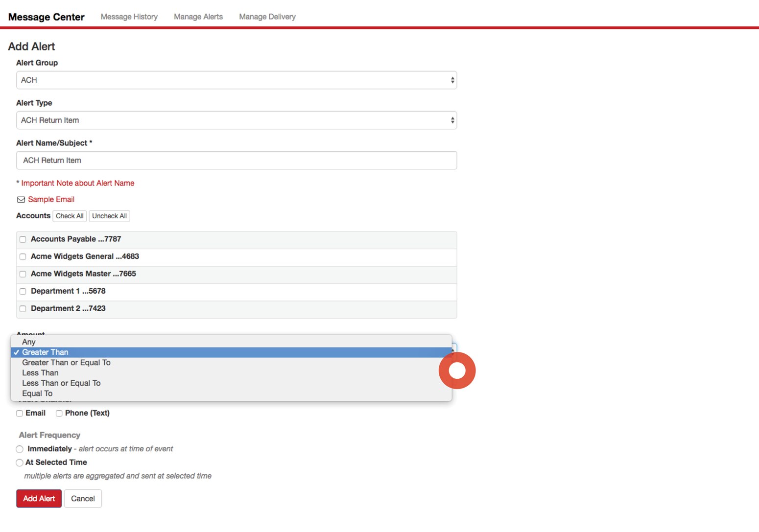Select Greater Than or Equal To option

[x=66, y=362]
